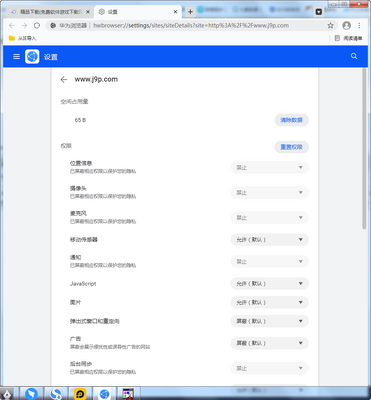
Task: Open the user profile avatar
Action: pyautogui.click(x=347, y=25)
